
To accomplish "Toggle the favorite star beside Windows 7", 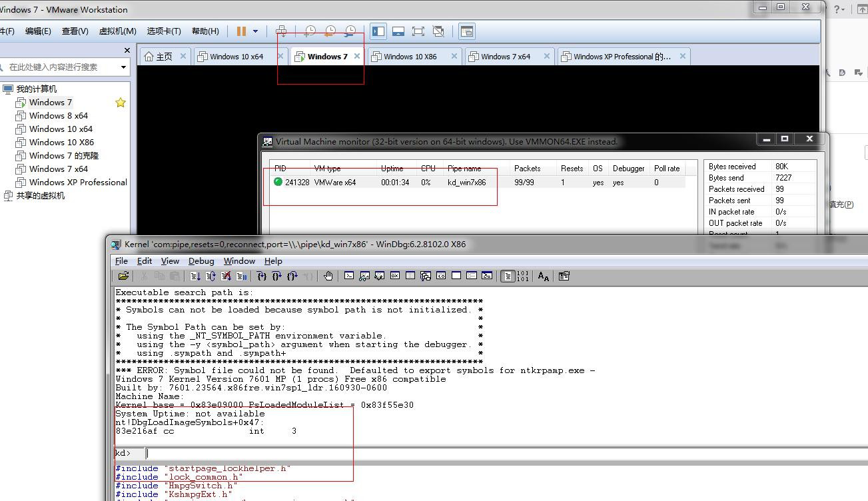I will (x=121, y=103).
